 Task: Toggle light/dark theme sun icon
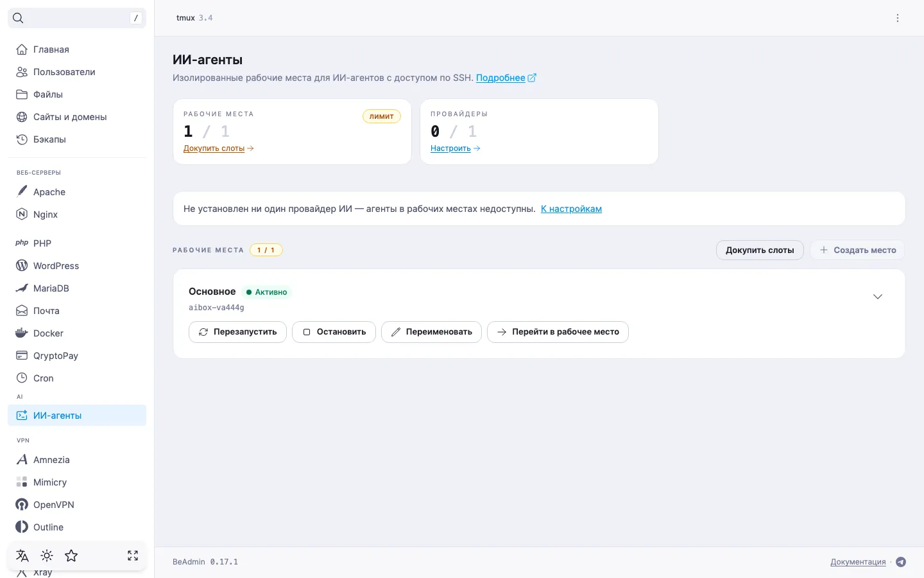[47, 556]
